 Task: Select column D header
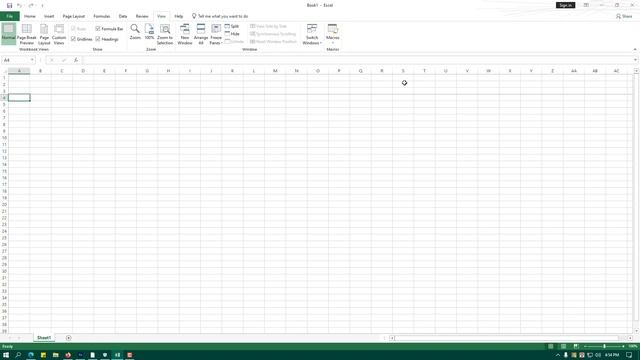(x=83, y=71)
